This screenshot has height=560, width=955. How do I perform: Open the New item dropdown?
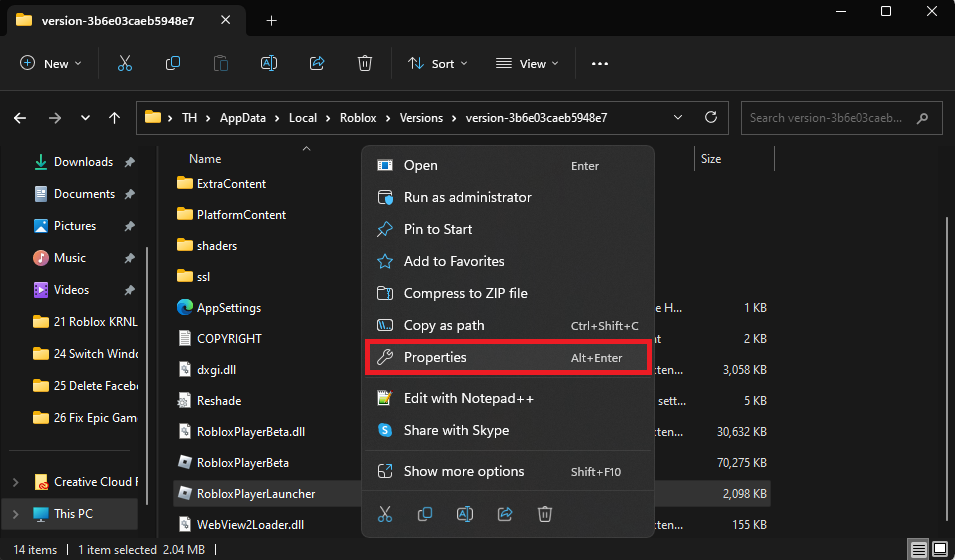(51, 63)
